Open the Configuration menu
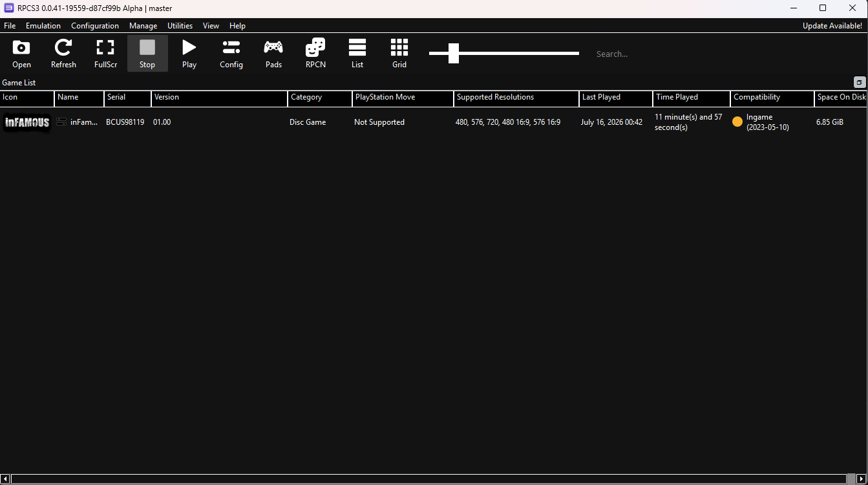868x485 pixels. coord(95,26)
